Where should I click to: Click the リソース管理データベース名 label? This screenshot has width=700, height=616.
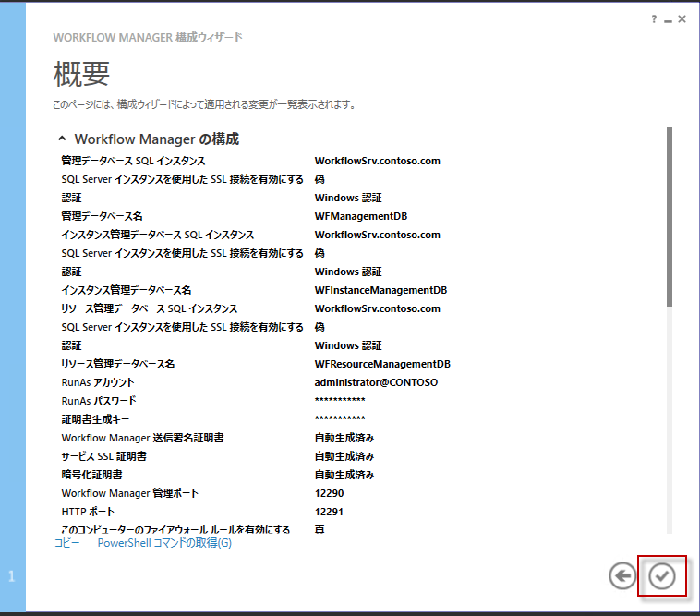(x=118, y=364)
